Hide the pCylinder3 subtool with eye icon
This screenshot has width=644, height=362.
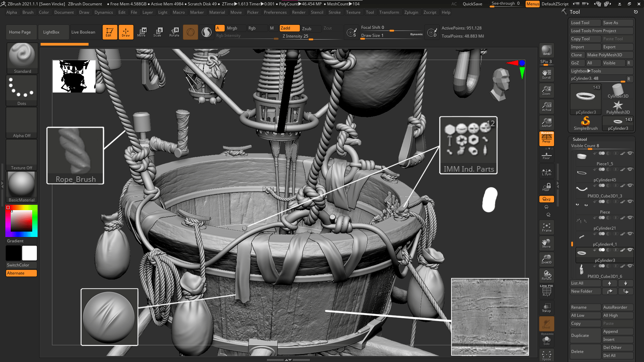pyautogui.click(x=630, y=250)
